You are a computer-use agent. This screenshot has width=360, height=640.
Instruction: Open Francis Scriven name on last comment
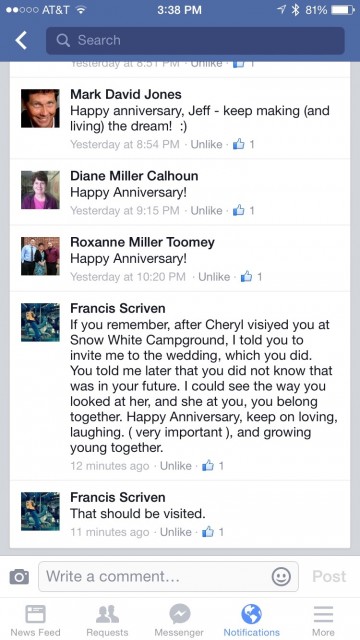click(118, 497)
